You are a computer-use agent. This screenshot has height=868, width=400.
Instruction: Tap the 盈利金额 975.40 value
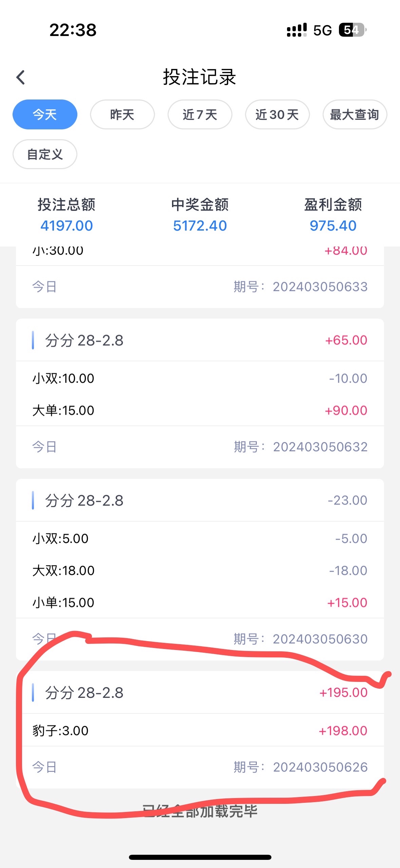tap(333, 225)
